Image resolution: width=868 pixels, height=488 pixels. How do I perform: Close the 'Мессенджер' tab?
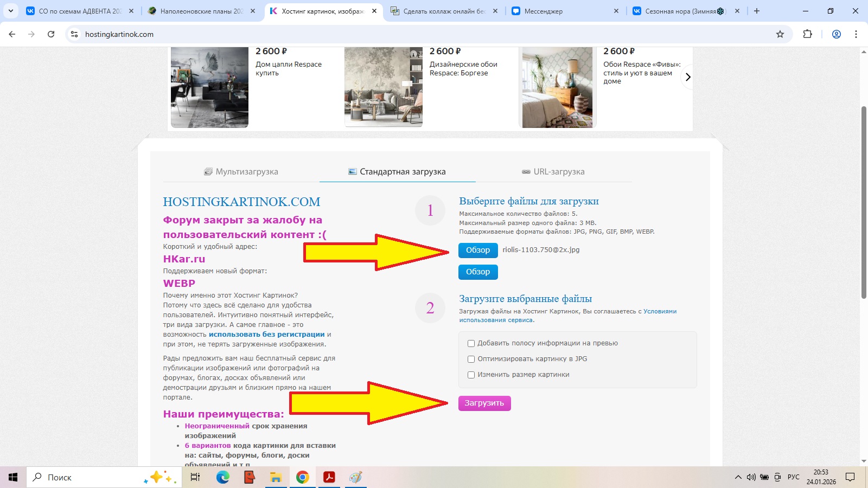point(616,11)
